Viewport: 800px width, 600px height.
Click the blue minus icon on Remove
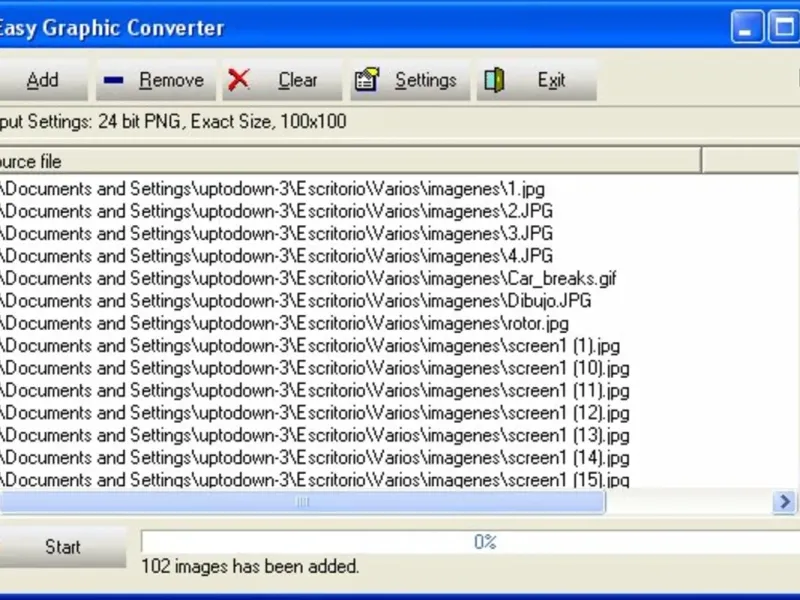pos(113,80)
